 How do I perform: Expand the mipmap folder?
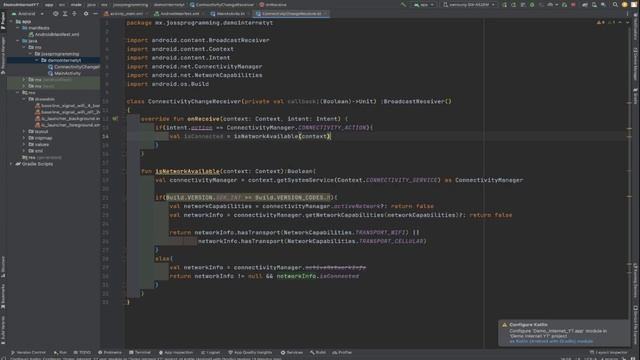24,138
